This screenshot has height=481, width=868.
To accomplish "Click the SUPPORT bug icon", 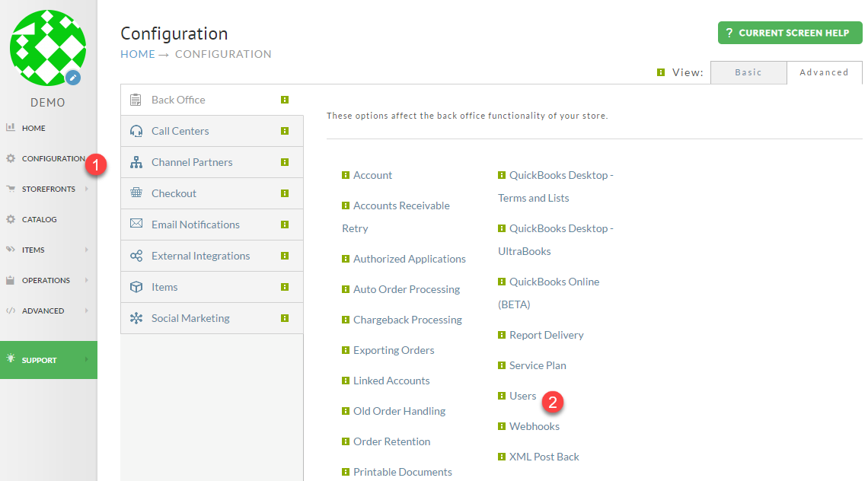I will click(x=11, y=358).
